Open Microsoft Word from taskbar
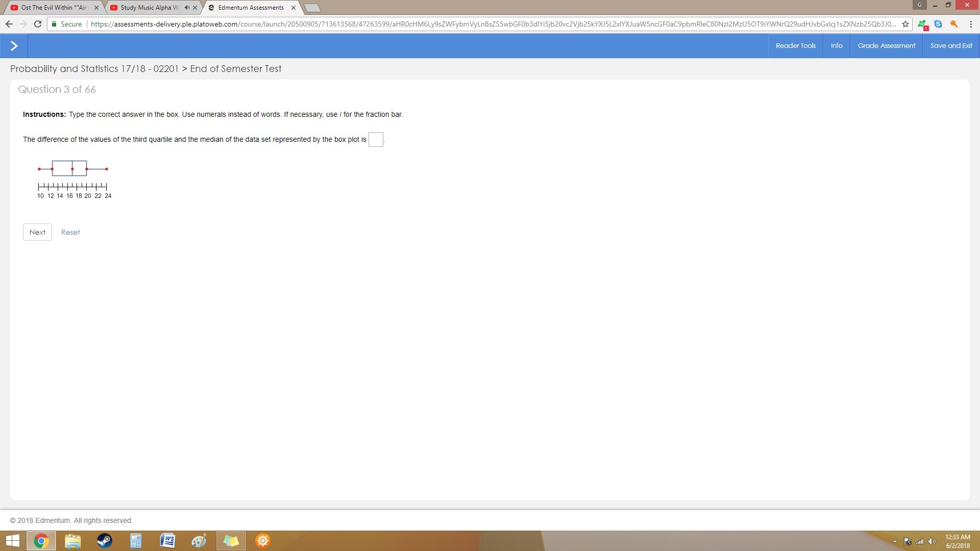980x551 pixels. point(167,541)
